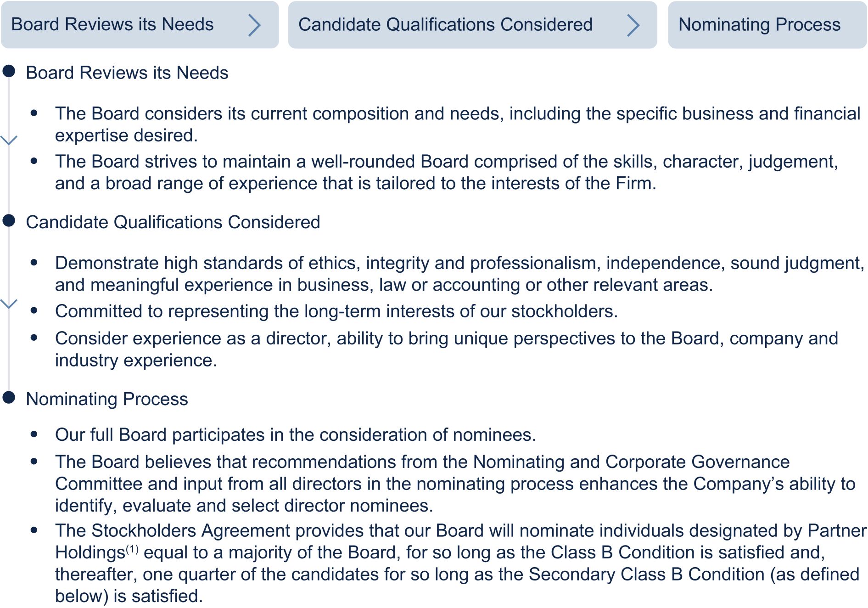
Task: Click bullet about long-term interests of stockholders
Action: (336, 311)
